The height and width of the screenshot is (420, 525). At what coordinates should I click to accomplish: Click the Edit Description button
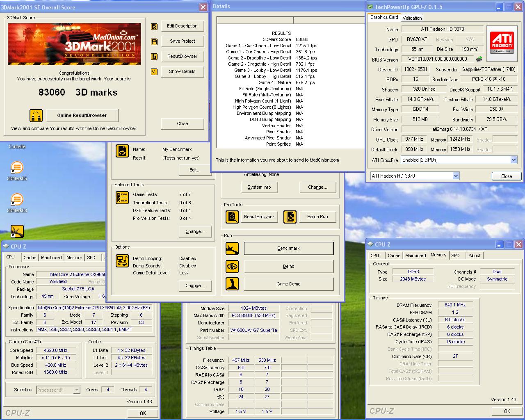coord(183,26)
